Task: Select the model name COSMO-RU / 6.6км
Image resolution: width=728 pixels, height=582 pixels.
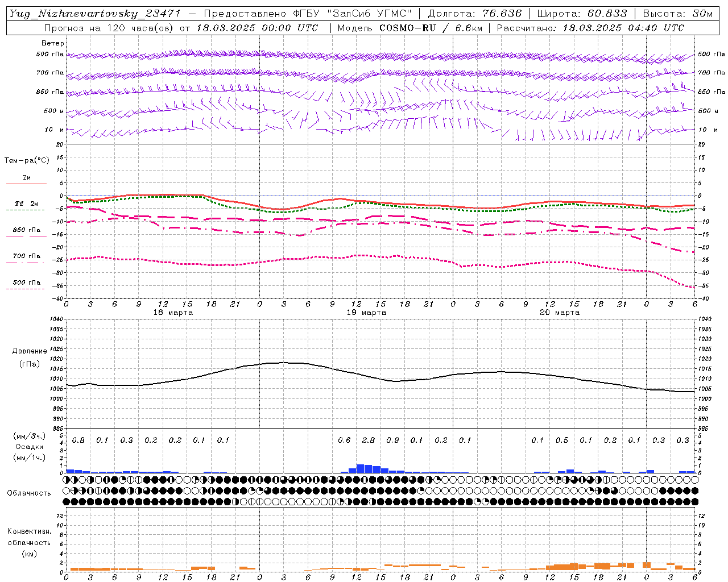Action: coord(431,28)
